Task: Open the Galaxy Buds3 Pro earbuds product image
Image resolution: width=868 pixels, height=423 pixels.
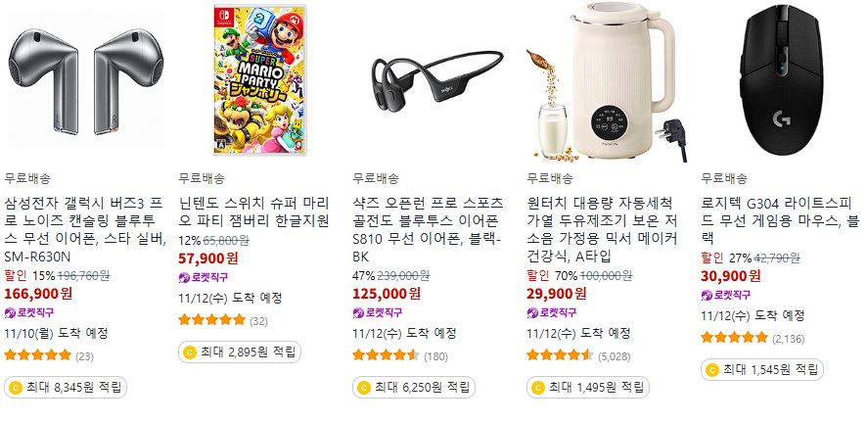Action: pyautogui.click(x=86, y=82)
